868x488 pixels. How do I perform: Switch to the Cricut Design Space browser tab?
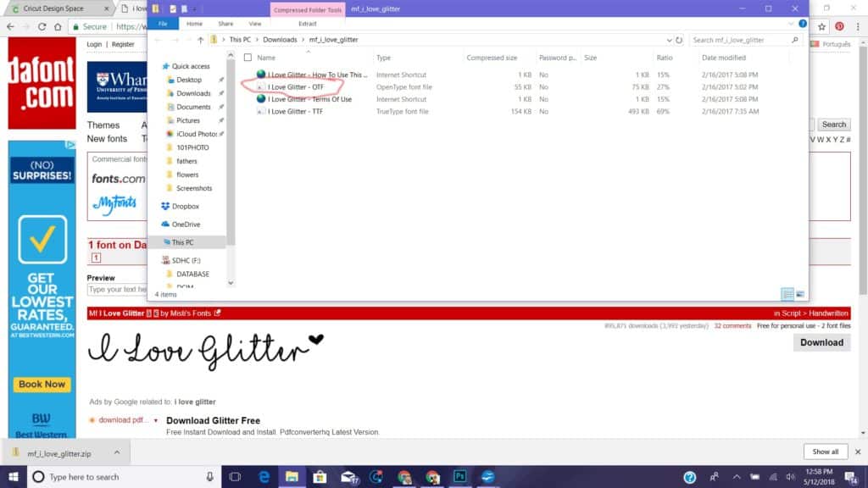pyautogui.click(x=54, y=8)
